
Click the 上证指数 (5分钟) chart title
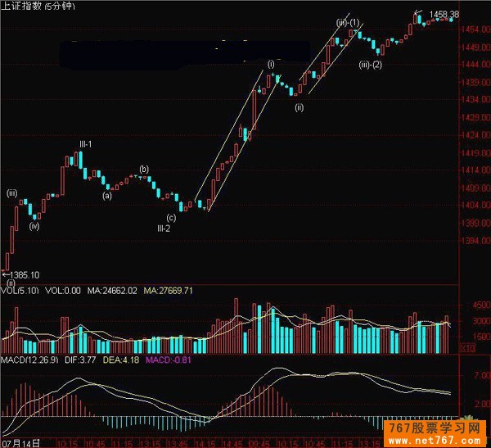point(38,6)
